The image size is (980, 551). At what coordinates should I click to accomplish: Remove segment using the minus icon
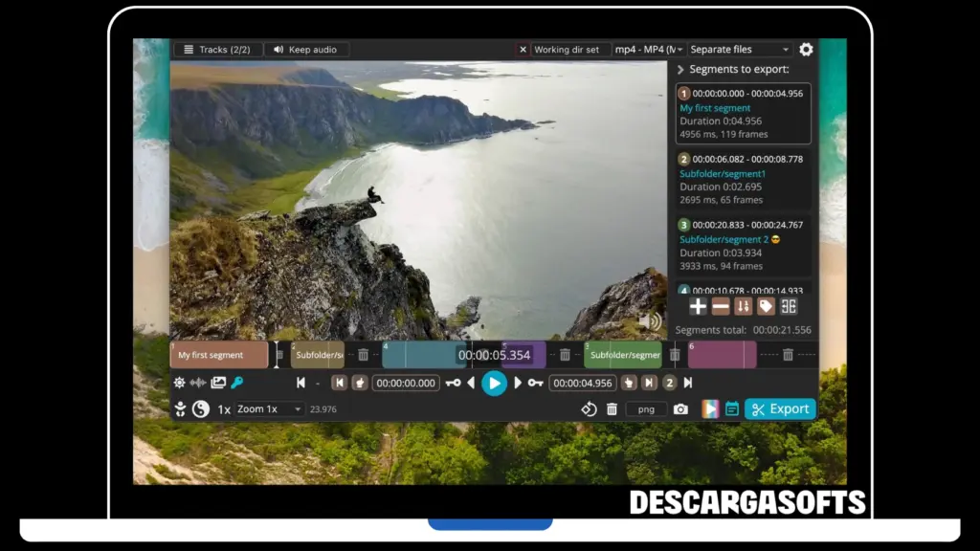[721, 306]
